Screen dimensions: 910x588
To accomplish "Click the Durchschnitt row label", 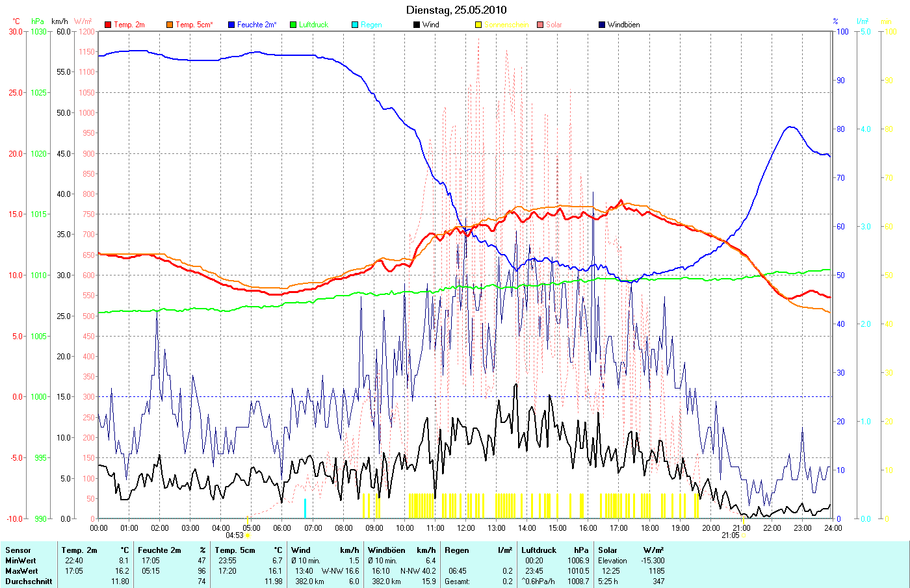I will [x=29, y=582].
